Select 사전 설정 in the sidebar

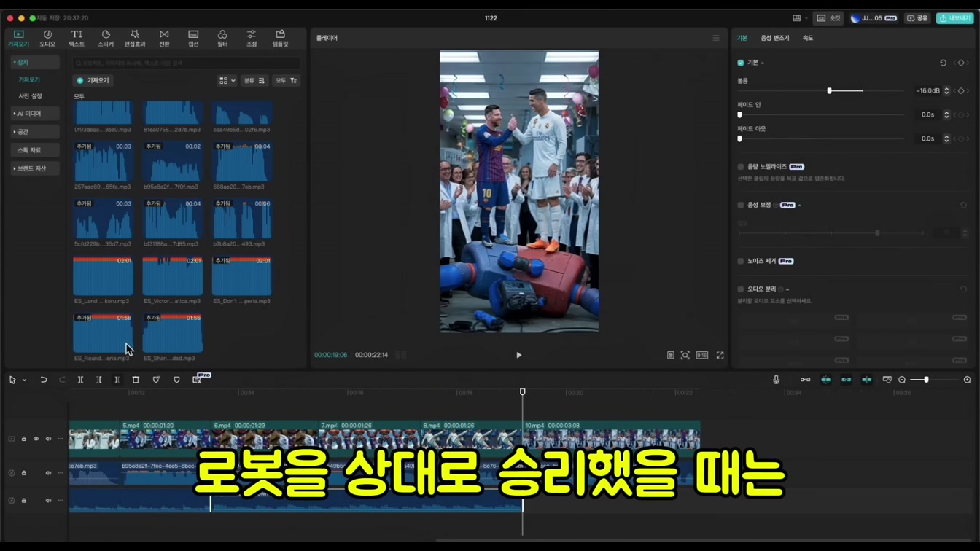point(30,96)
